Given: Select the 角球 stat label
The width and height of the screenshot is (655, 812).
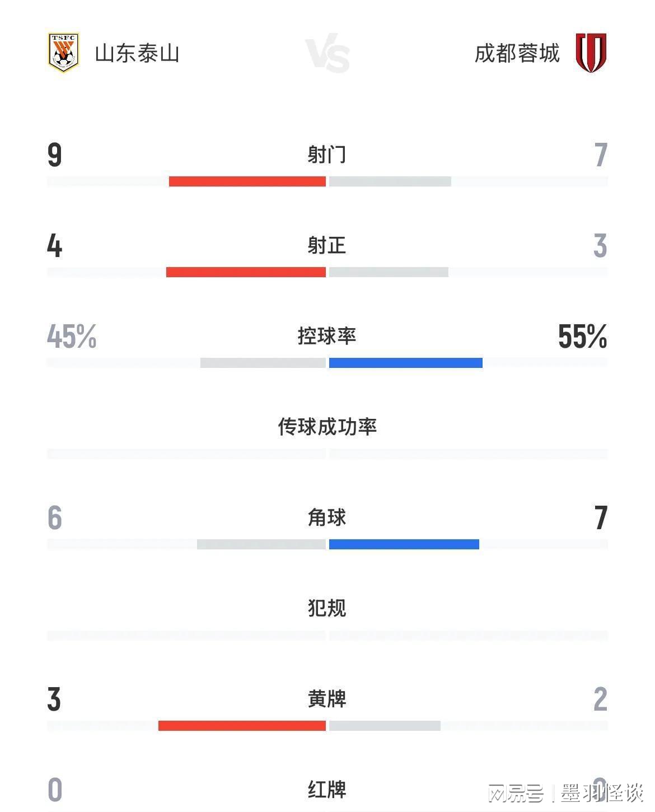Looking at the screenshot, I should (327, 517).
